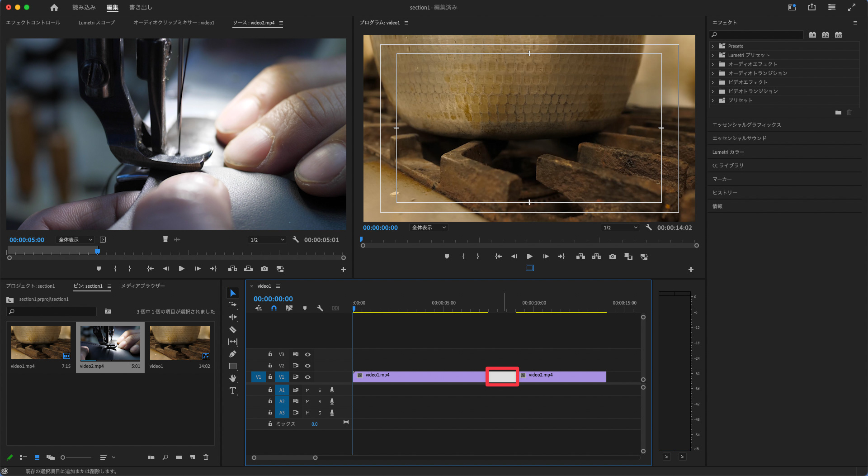This screenshot has height=476, width=868.
Task: Click the Home icon in top bar
Action: 54,7
